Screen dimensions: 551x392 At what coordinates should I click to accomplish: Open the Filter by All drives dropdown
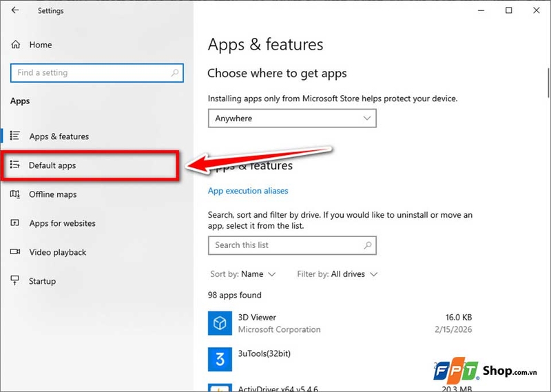point(337,274)
